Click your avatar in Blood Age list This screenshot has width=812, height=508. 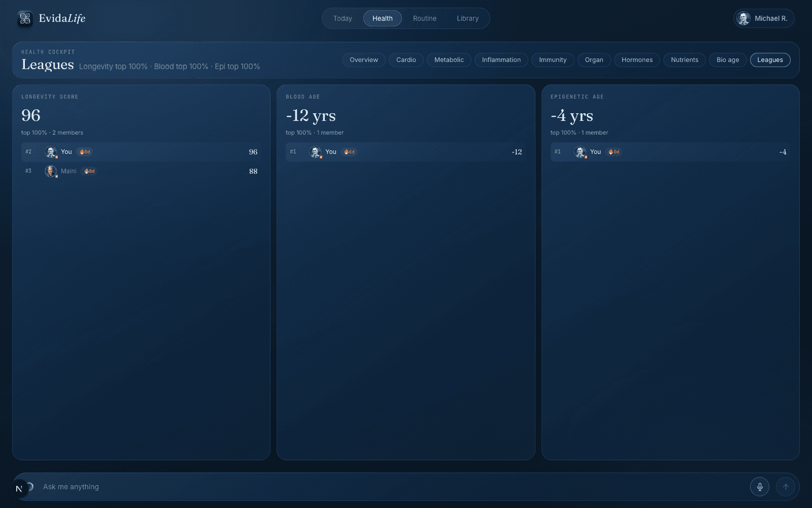click(315, 152)
